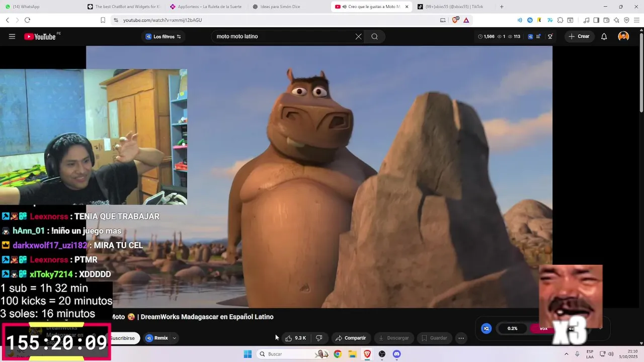Like the video with 9.3 K thumbs up
The image size is (644, 362).
point(295,338)
